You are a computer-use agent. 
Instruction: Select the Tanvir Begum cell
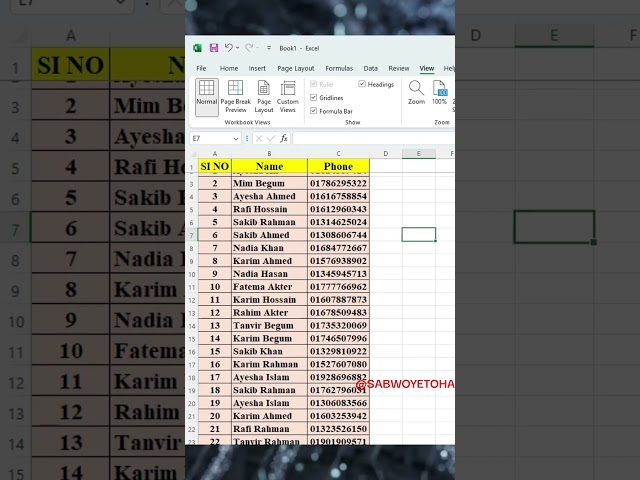[x=269, y=326]
